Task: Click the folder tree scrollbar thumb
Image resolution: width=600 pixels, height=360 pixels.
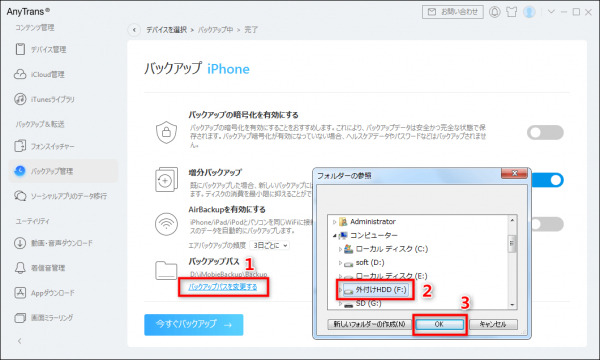Action: 512,244
